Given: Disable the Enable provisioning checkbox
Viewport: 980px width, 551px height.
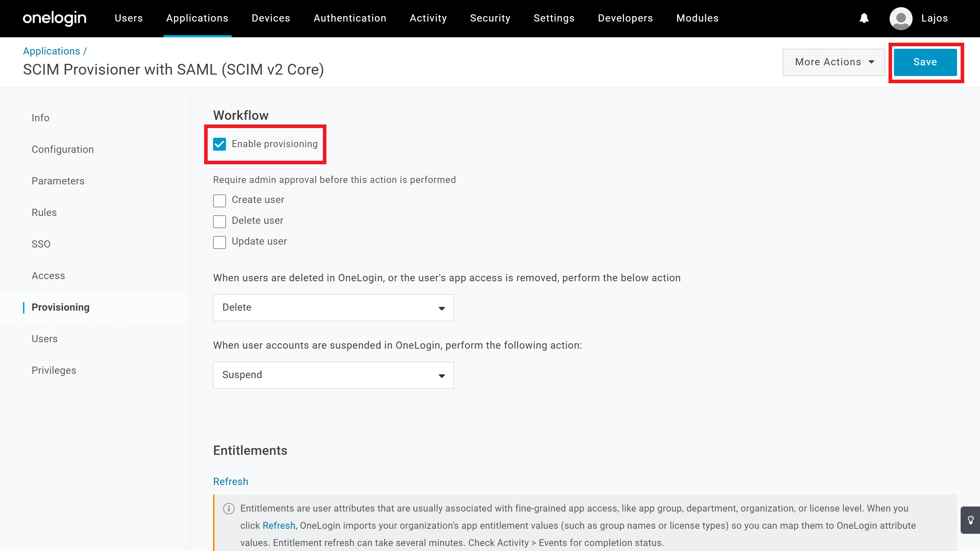Looking at the screenshot, I should pos(220,144).
